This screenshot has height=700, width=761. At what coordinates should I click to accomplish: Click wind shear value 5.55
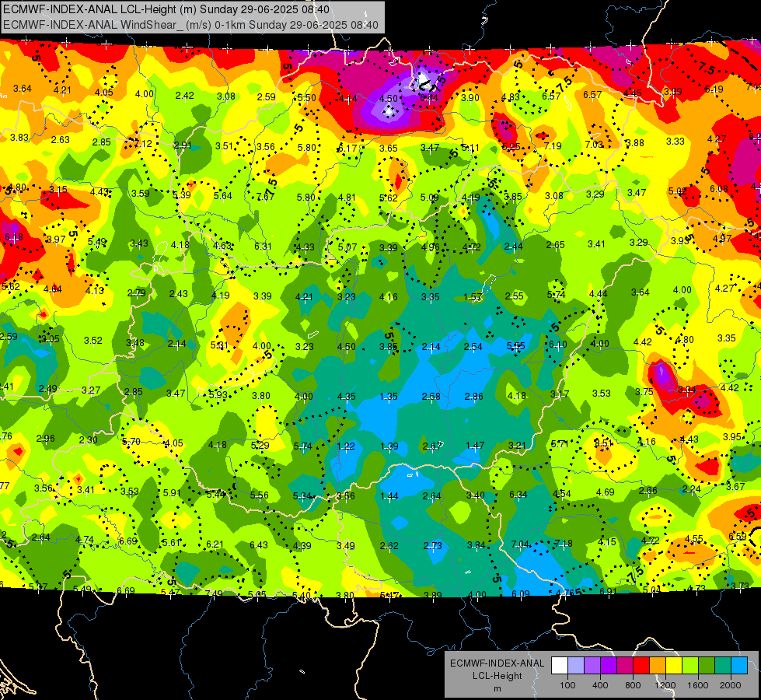click(516, 346)
